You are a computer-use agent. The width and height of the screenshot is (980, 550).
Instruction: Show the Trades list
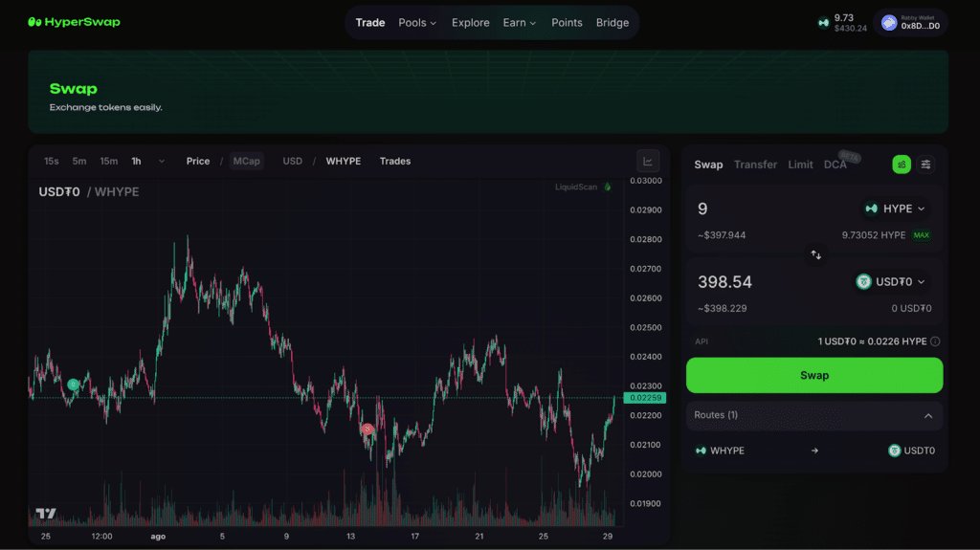tap(395, 162)
